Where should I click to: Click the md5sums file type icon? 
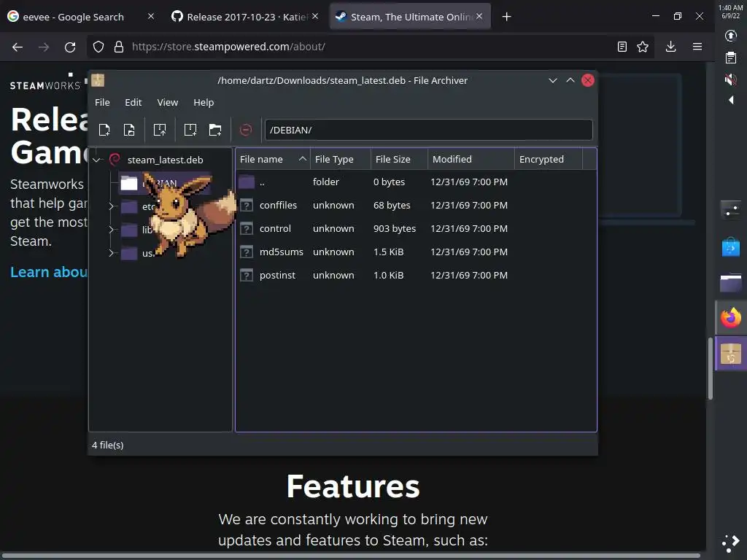[x=247, y=252]
